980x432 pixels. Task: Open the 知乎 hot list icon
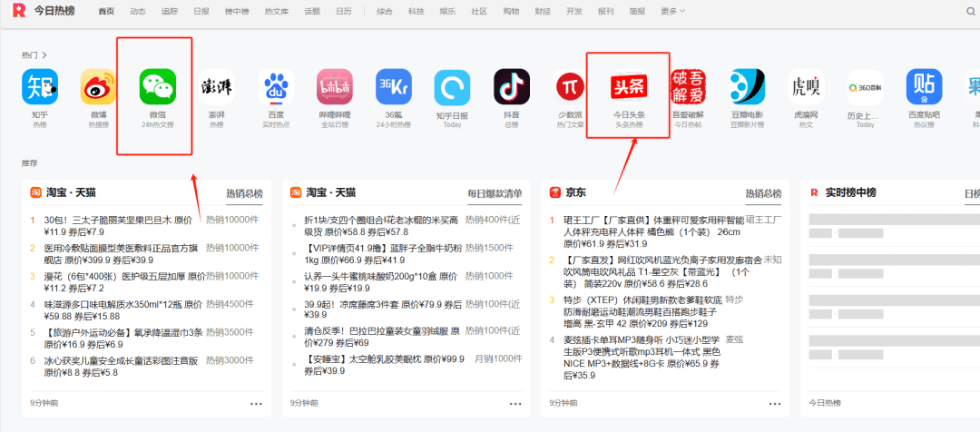39,86
